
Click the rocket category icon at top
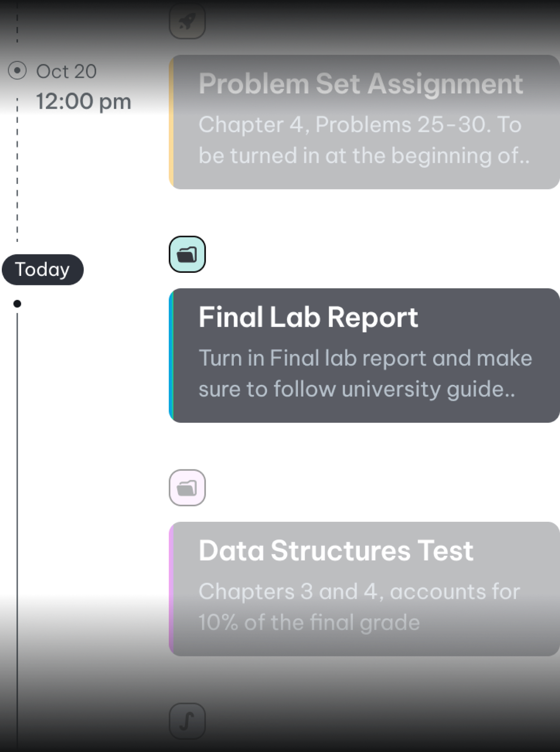point(187,21)
